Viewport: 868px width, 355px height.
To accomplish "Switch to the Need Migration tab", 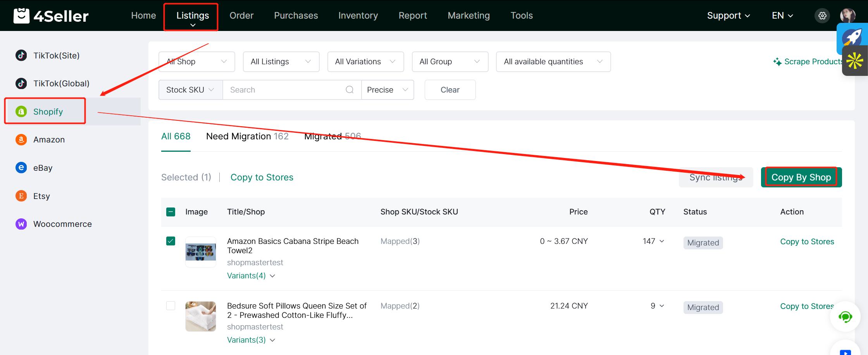I will click(247, 136).
